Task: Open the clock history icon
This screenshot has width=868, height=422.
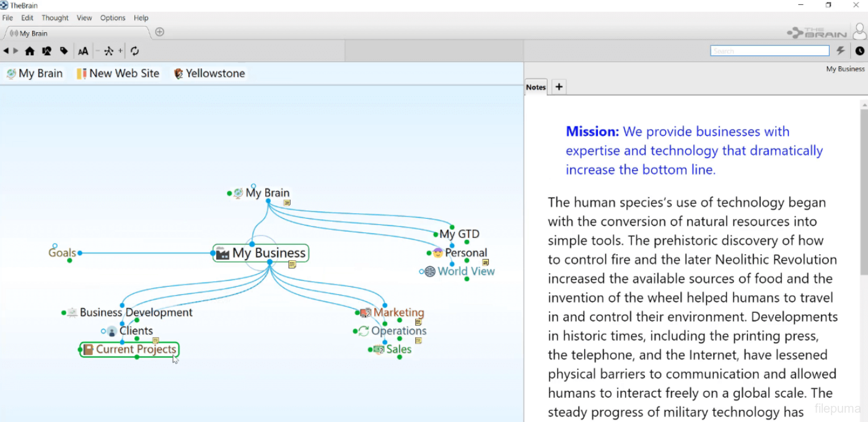Action: point(860,51)
